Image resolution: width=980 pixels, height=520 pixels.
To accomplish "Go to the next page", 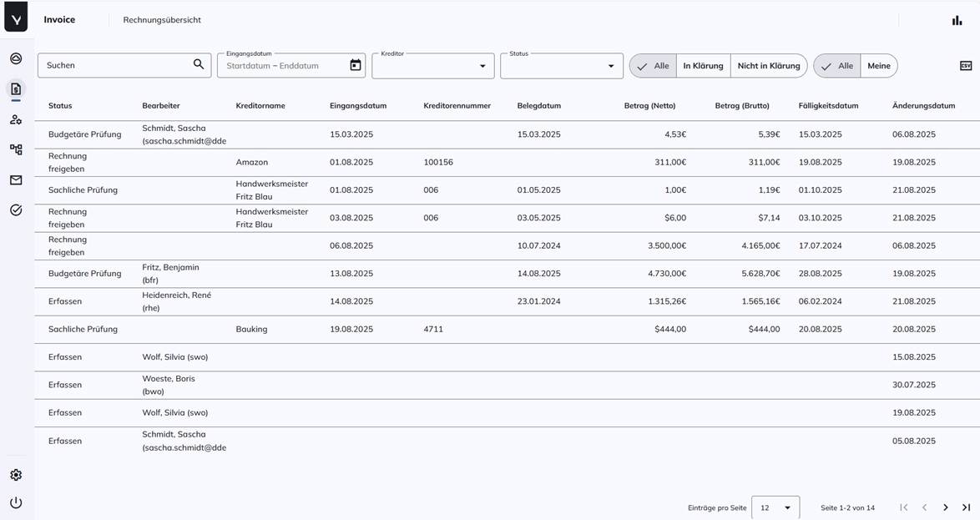I will click(x=946, y=507).
